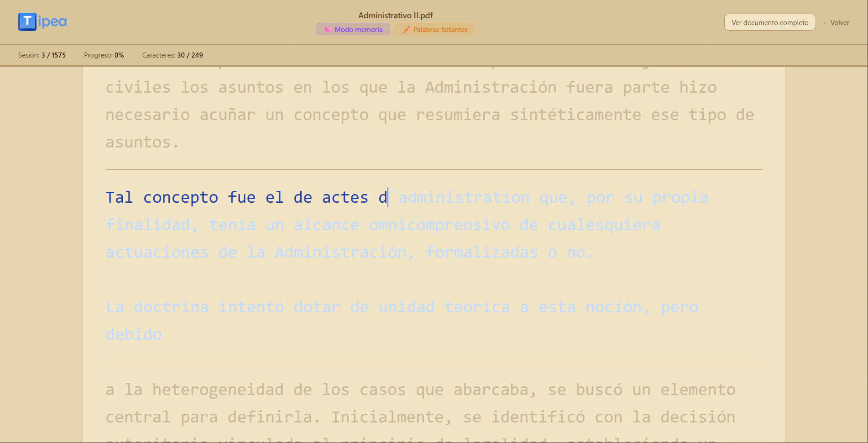Image resolution: width=868 pixels, height=443 pixels.
Task: Click the word 'asuntos.' ending previous section
Action: coord(142,142)
